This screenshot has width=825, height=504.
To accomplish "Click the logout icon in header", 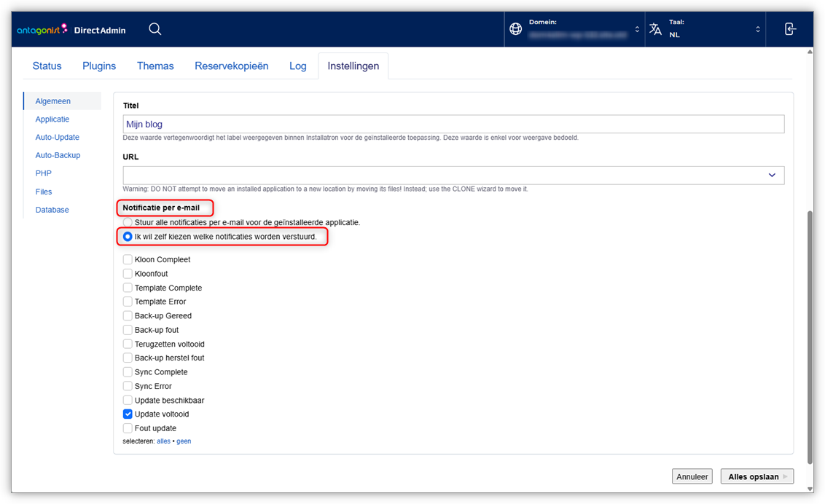I will pos(790,29).
